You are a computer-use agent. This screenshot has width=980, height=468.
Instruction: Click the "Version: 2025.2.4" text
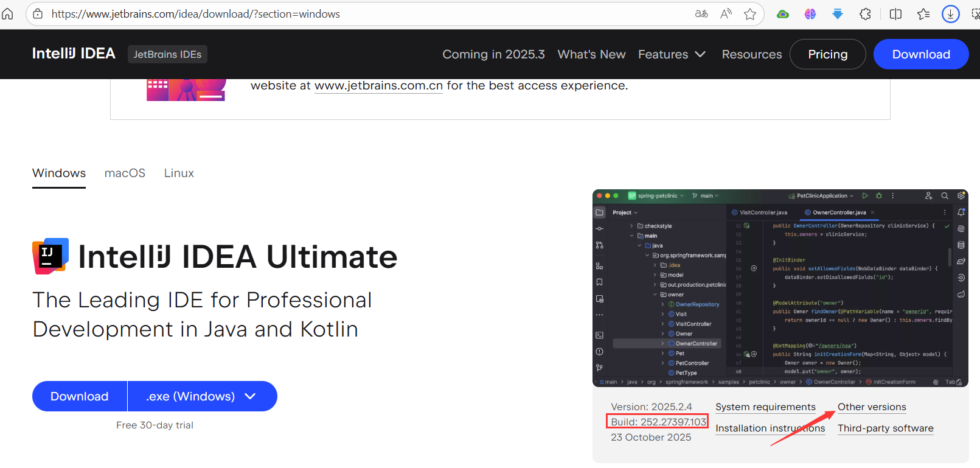point(652,407)
